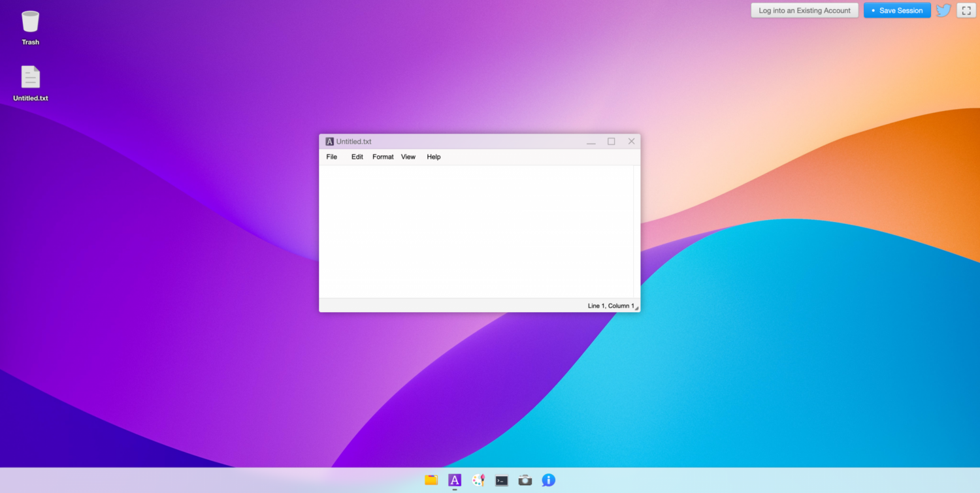The image size is (980, 493).
Task: Minimize the Untitled.txt window
Action: [x=591, y=142]
